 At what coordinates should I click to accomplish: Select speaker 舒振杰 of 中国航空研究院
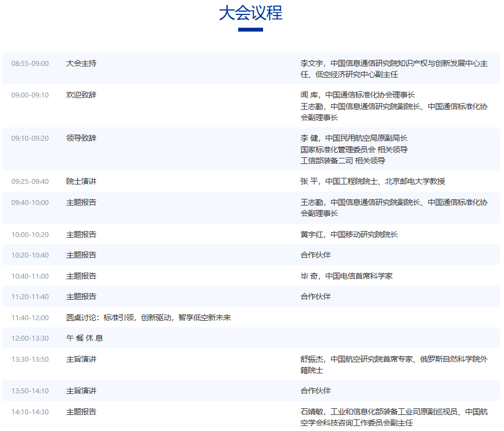[x=394, y=365]
